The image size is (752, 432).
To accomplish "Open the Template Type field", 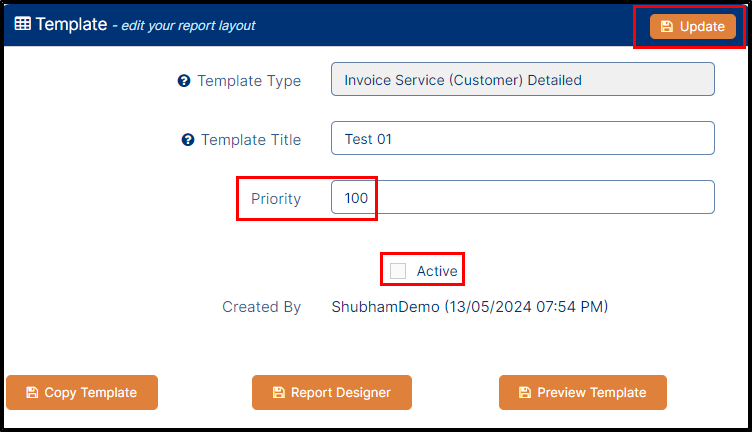I will 523,79.
